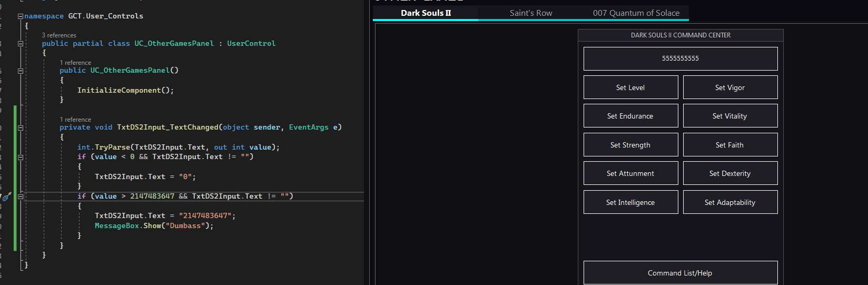
Task: Switch to the Dark Souls II tab
Action: tap(426, 13)
